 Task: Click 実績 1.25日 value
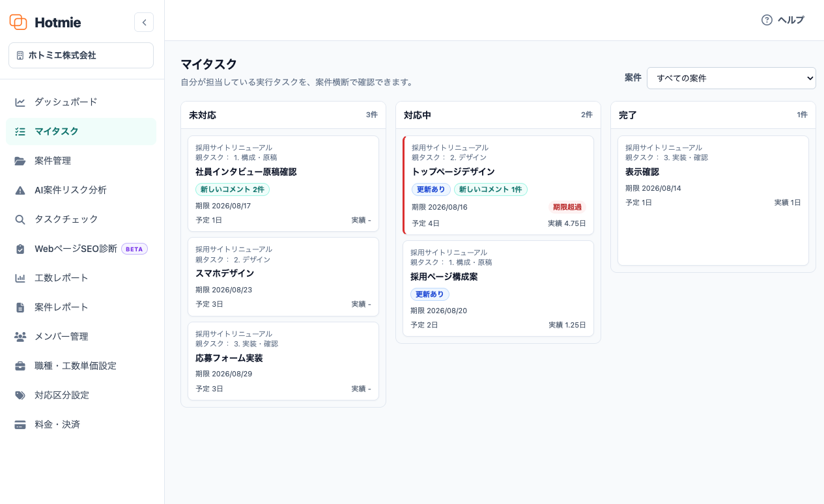[567, 325]
